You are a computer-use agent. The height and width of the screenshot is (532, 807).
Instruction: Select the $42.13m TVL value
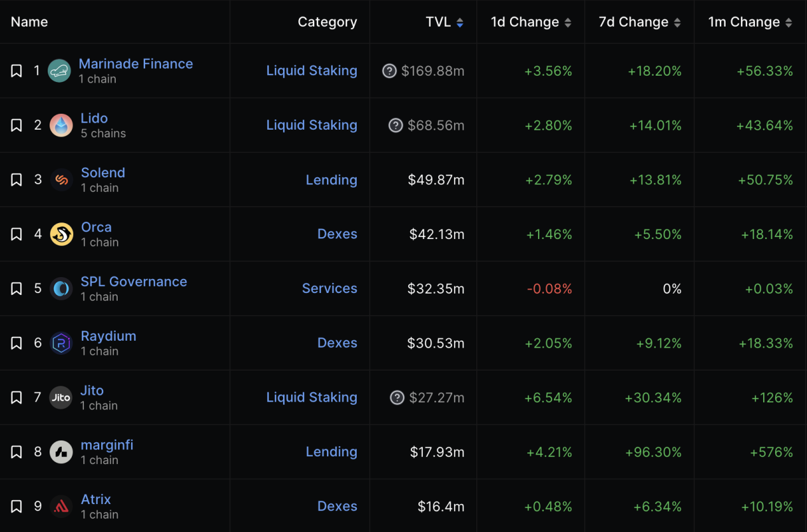click(437, 235)
